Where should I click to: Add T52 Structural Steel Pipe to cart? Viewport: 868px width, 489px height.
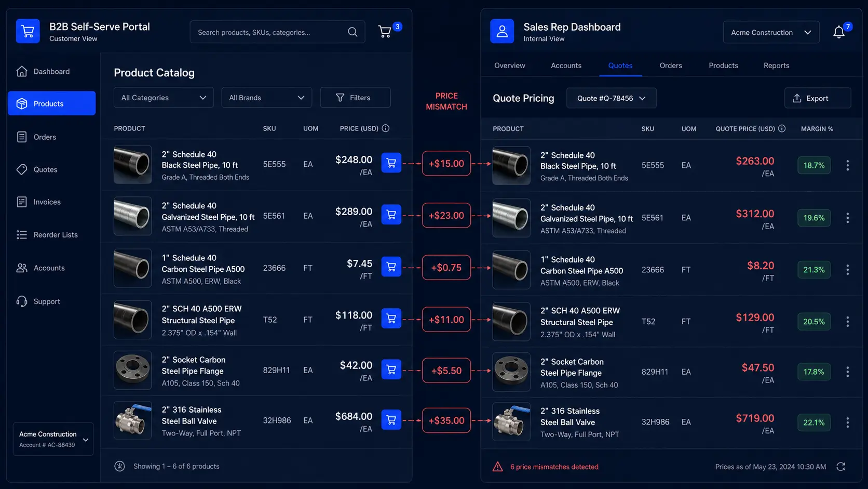391,319
